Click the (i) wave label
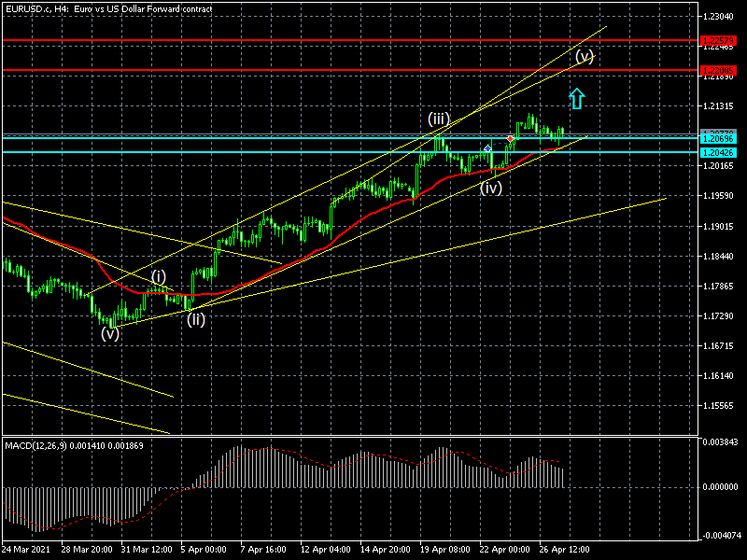747x560 pixels. (159, 276)
